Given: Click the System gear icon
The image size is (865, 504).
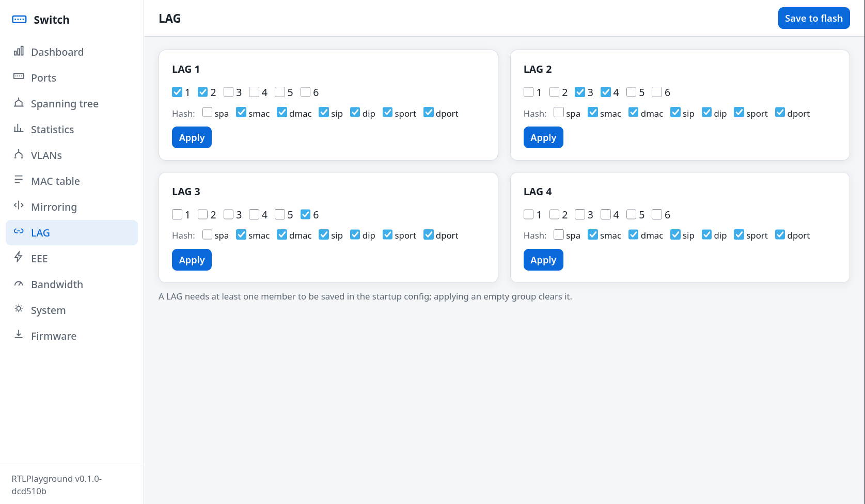Looking at the screenshot, I should tap(19, 309).
